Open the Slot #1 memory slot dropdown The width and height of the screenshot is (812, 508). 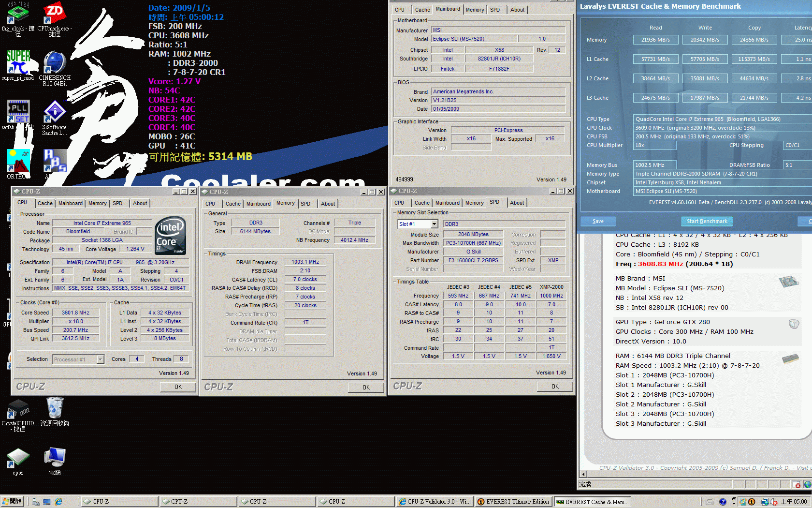(x=434, y=224)
